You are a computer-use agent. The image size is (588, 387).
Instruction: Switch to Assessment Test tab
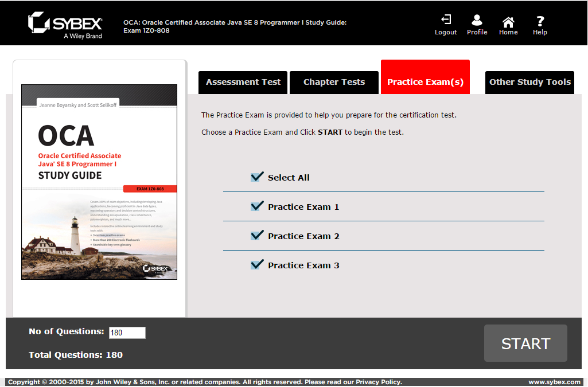243,83
